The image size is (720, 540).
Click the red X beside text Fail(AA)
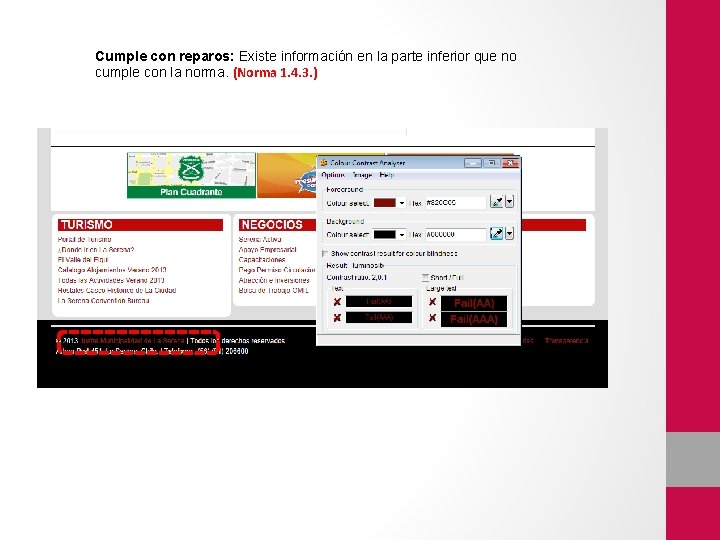(337, 302)
